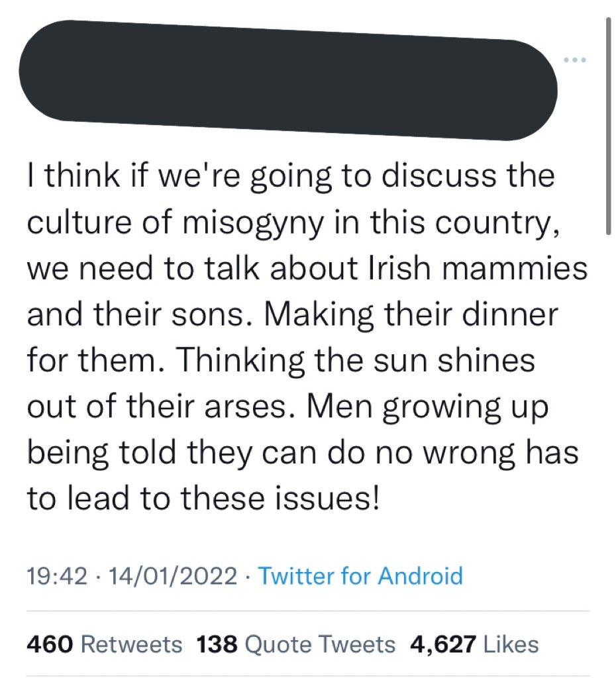This screenshot has width=616, height=678.
Task: Open the three-dot more options menu
Action: click(x=576, y=60)
